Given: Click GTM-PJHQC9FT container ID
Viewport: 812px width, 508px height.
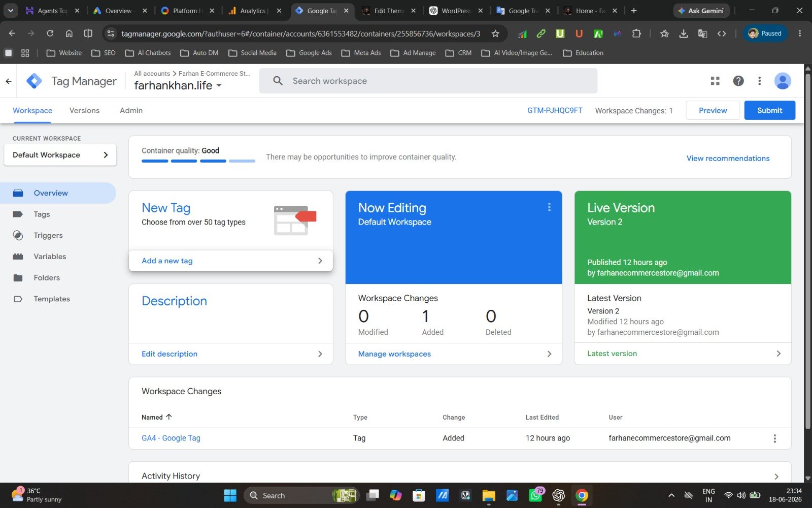Looking at the screenshot, I should click(x=555, y=110).
